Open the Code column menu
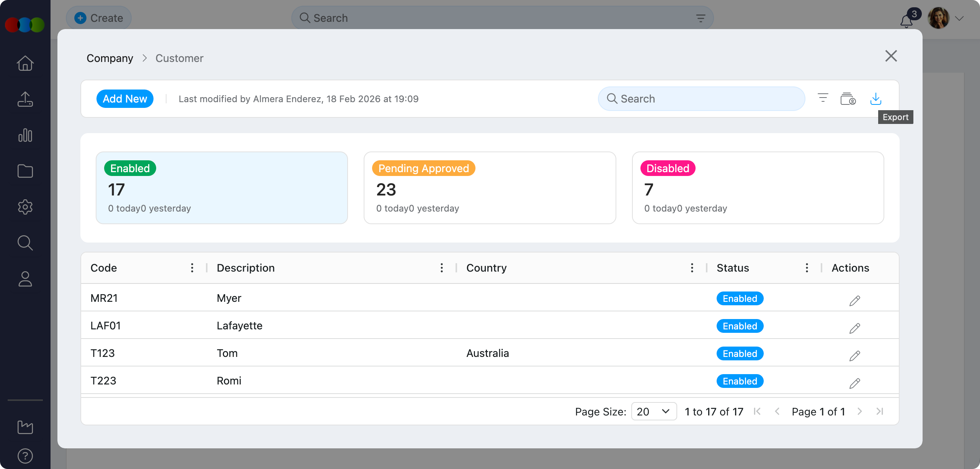This screenshot has width=980, height=469. click(x=192, y=268)
